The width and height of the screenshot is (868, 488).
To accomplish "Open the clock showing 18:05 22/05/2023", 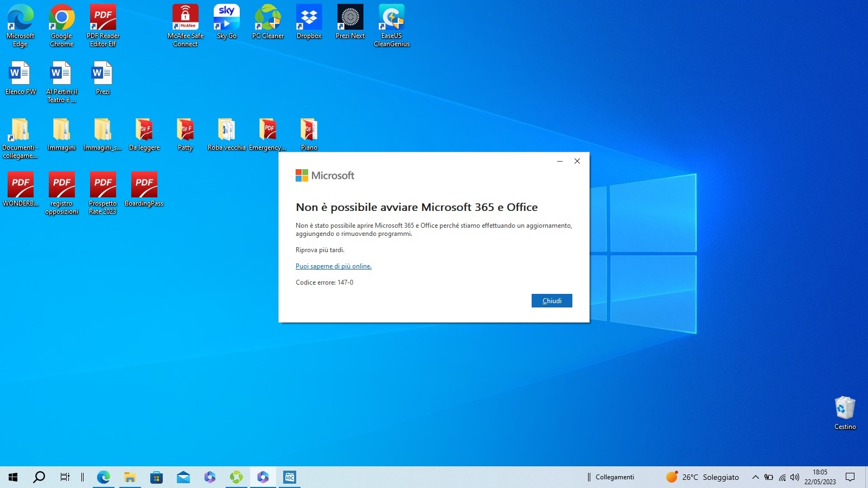I will point(820,477).
